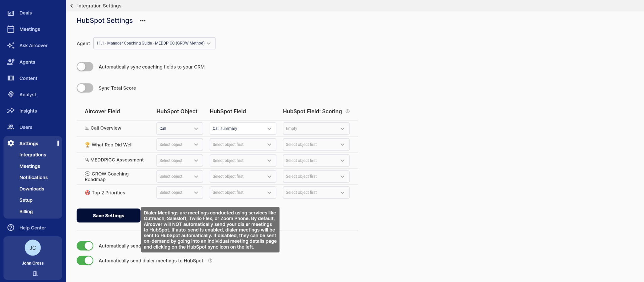
Task: Click the Save Settings button
Action: 108,216
